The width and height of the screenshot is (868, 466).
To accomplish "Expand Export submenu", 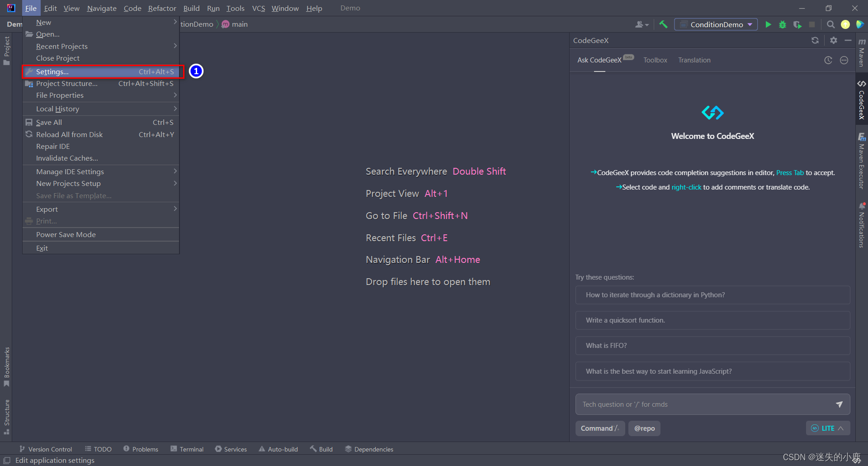I will pos(101,209).
